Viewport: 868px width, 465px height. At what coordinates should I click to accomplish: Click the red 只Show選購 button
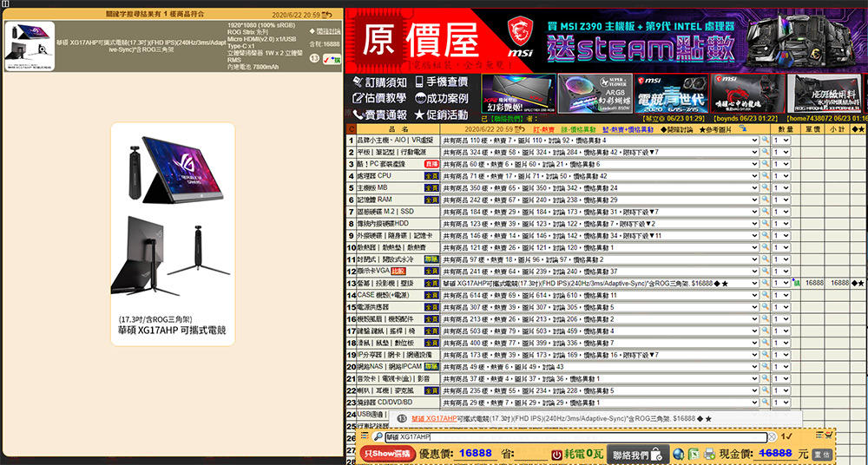tap(387, 454)
